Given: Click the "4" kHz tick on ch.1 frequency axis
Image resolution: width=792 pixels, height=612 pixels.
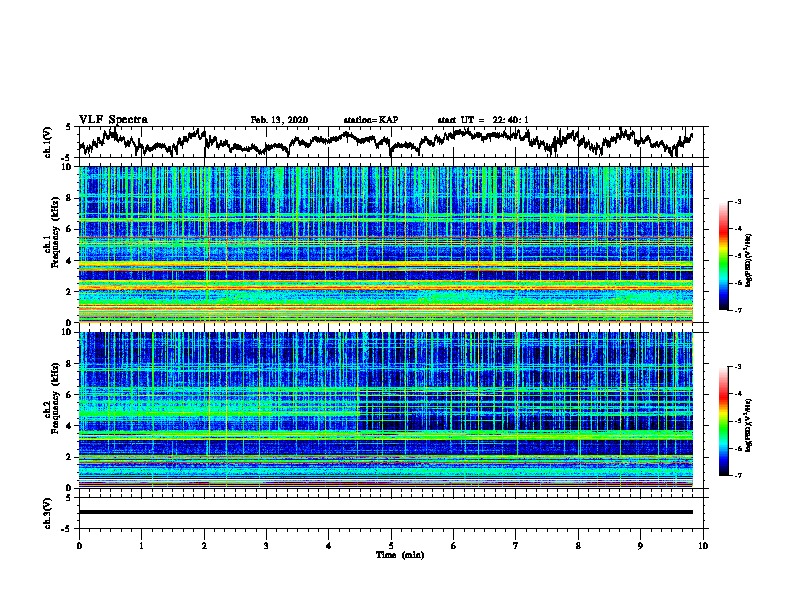Looking at the screenshot, I should click(69, 261).
